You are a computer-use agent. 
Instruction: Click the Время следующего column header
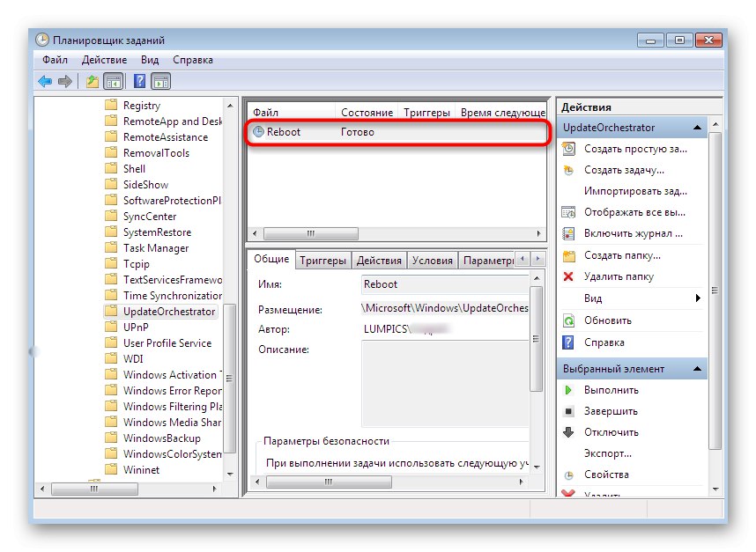pyautogui.click(x=501, y=112)
